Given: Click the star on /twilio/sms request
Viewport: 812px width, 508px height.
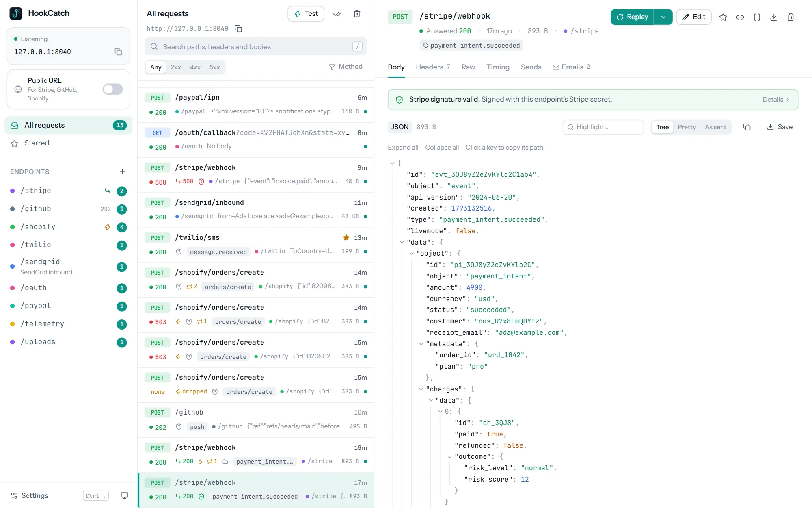Looking at the screenshot, I should pyautogui.click(x=346, y=237).
